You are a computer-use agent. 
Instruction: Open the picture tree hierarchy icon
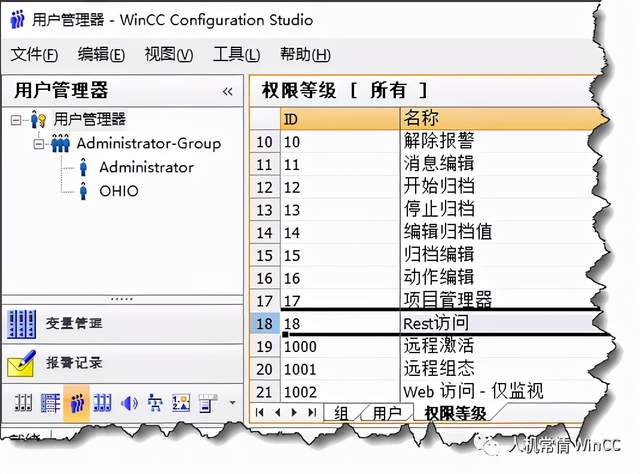click(155, 403)
